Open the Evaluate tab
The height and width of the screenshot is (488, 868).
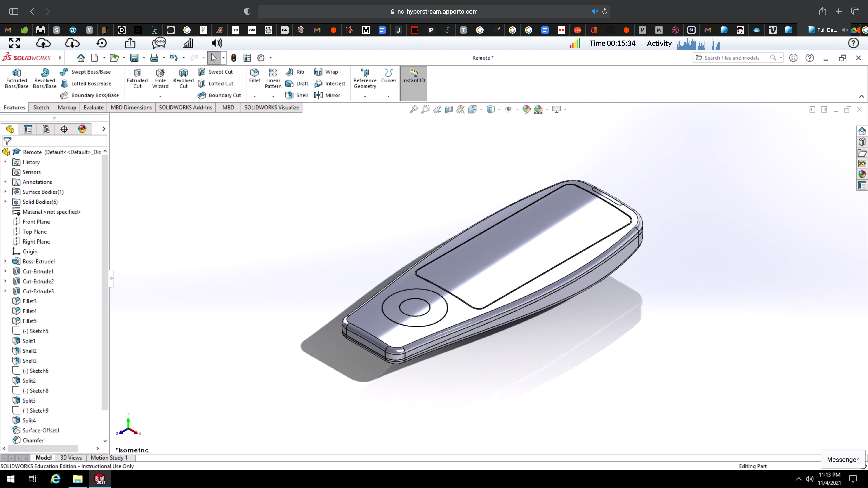[x=93, y=108]
